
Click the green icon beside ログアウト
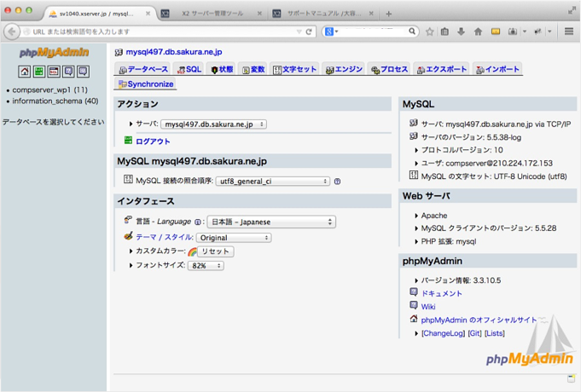pyautogui.click(x=128, y=140)
